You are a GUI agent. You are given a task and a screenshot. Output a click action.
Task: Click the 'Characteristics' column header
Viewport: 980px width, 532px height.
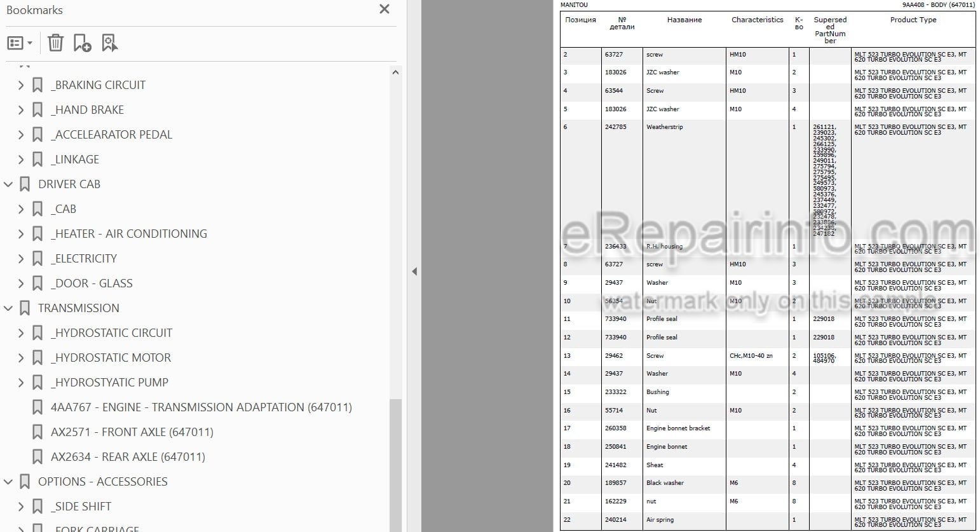tap(757, 20)
